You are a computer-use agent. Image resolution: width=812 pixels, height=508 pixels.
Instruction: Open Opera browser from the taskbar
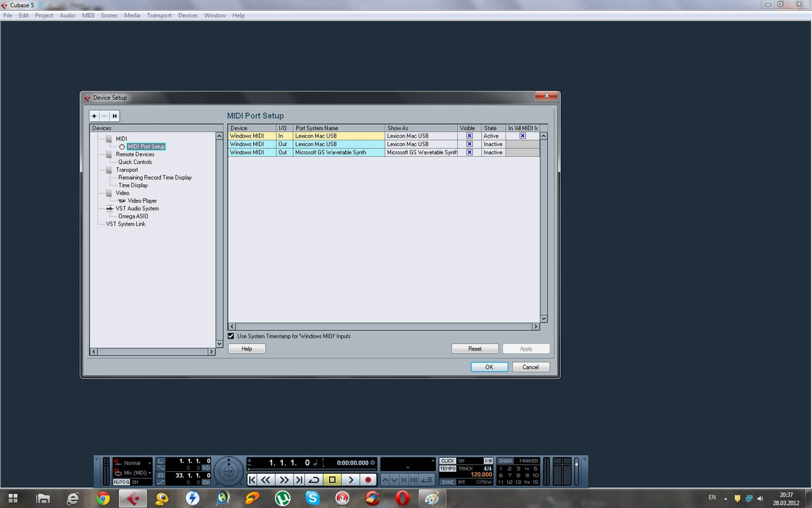click(x=402, y=498)
